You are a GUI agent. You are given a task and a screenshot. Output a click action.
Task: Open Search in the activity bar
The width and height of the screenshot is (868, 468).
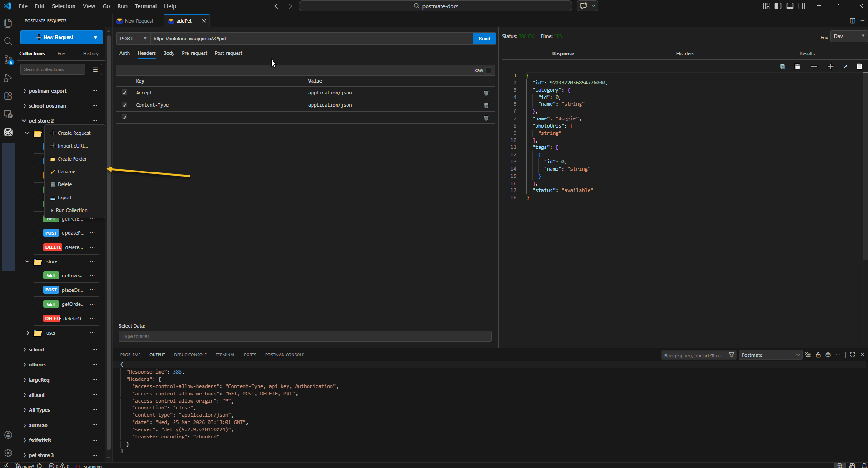[8, 41]
